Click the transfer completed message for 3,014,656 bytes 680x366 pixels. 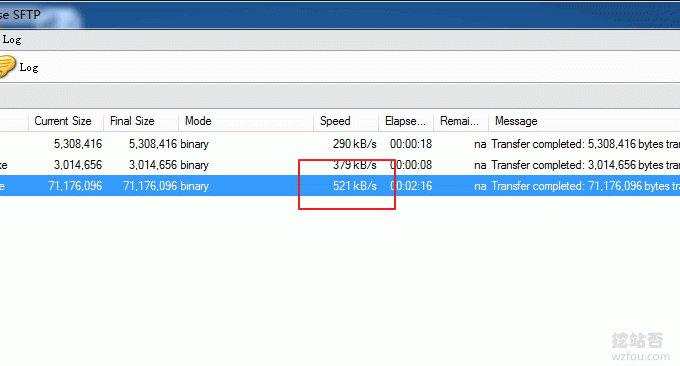[x=585, y=165]
